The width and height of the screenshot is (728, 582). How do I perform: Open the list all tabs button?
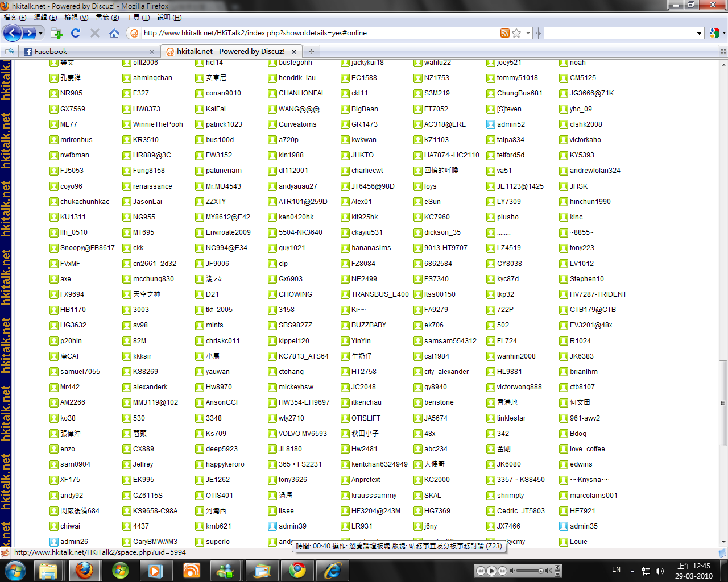(x=723, y=52)
